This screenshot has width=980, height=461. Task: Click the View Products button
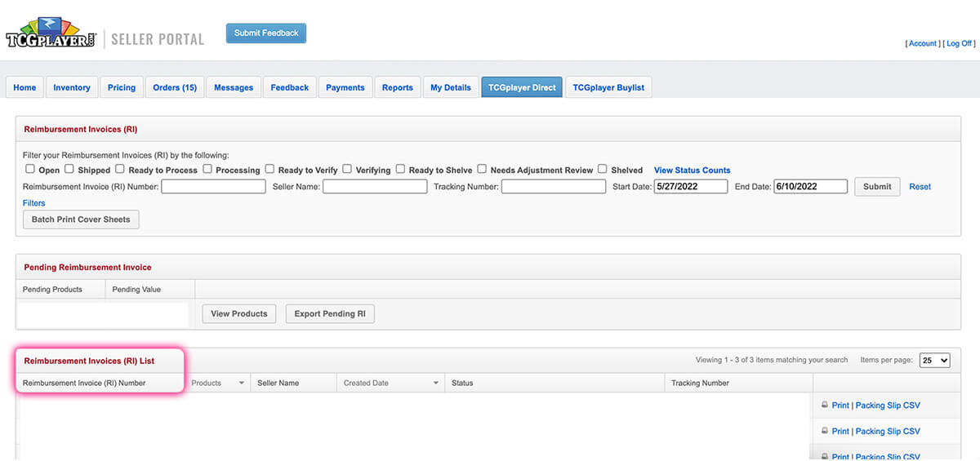tap(239, 313)
